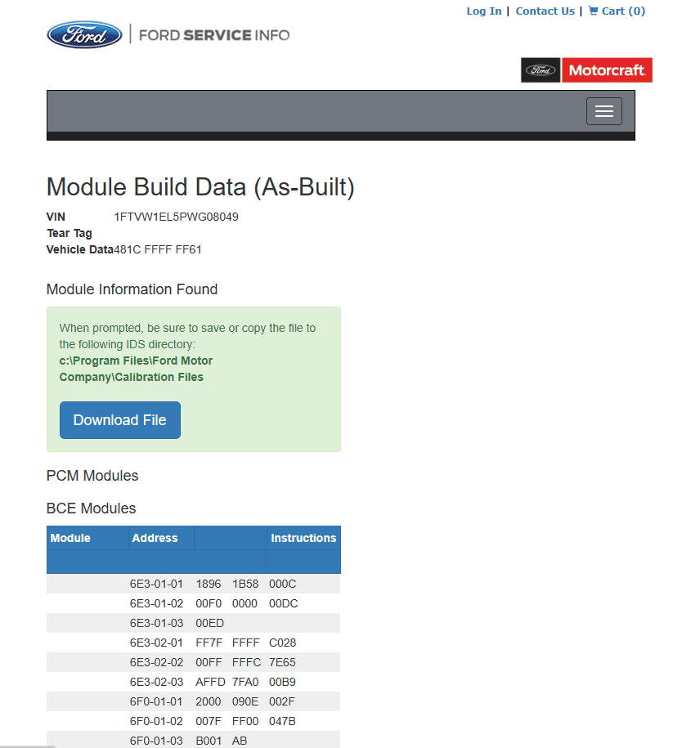The width and height of the screenshot is (700, 748).
Task: Select the cart basket icon near Cart (0)
Action: (x=595, y=11)
